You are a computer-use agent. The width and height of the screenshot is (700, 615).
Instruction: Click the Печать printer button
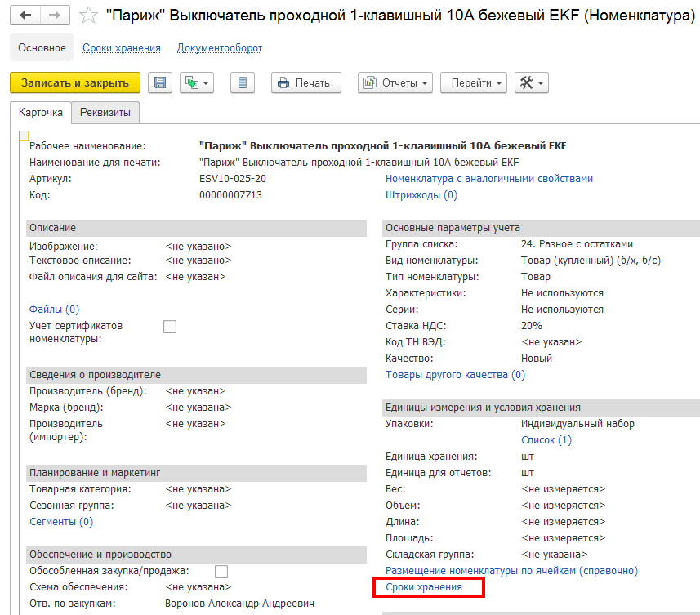[x=306, y=82]
